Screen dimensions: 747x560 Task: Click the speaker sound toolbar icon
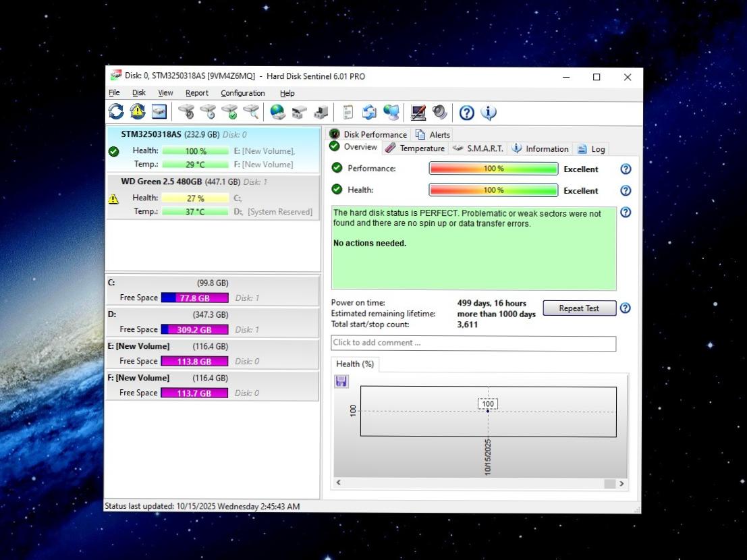point(440,112)
